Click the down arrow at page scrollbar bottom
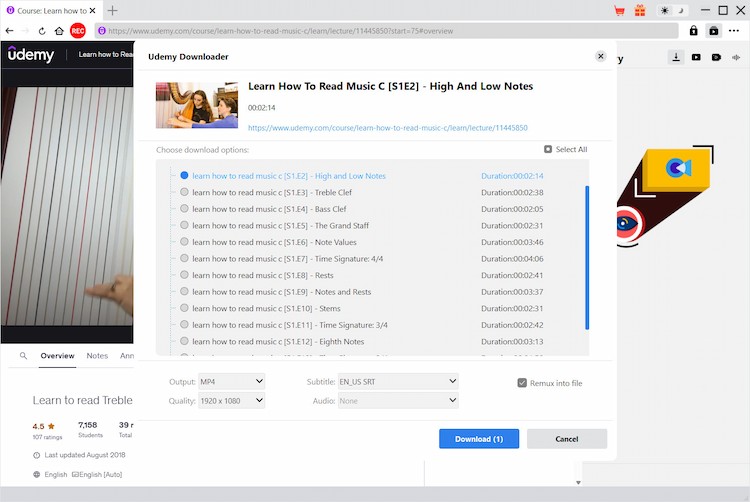The width and height of the screenshot is (750, 502). click(x=578, y=483)
